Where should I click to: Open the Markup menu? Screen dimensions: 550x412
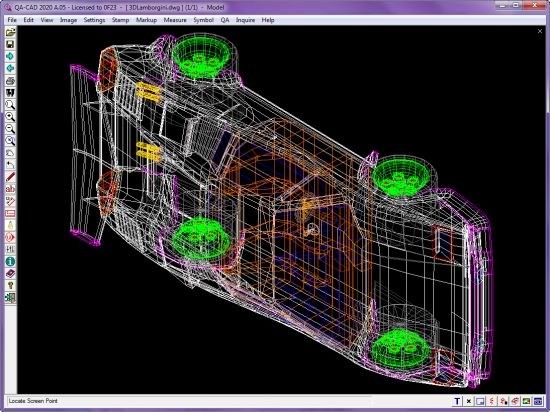coord(146,20)
